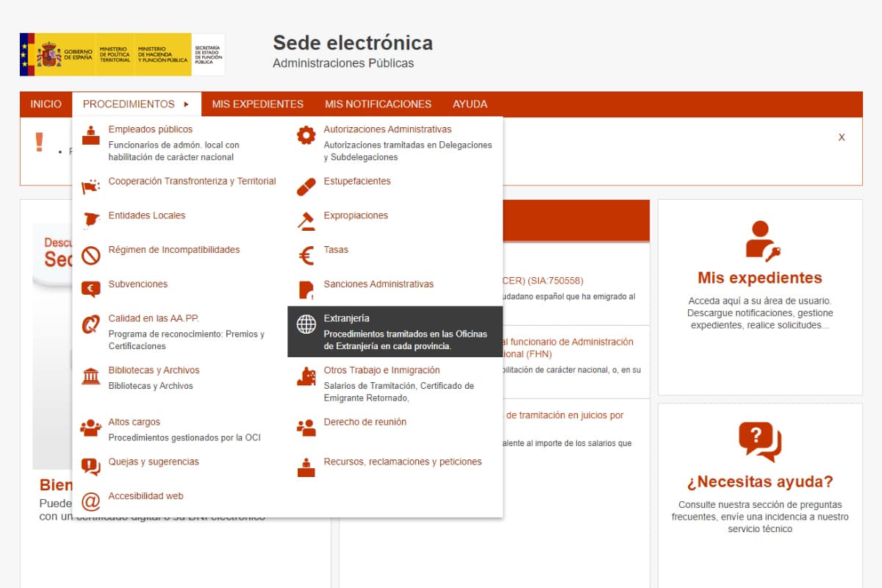Click the Otros Trabajo e Inmigración icon
The width and height of the screenshot is (882, 588).
[x=306, y=376]
